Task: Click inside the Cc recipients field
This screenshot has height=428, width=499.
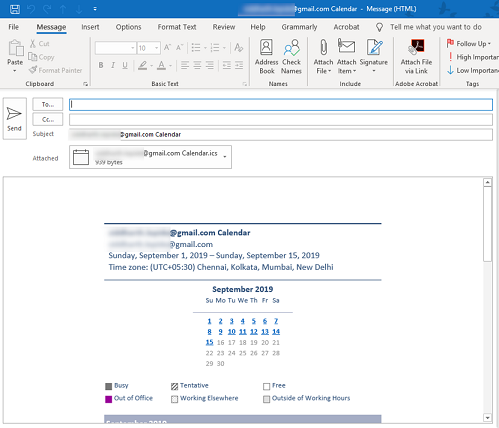Action: 281,120
